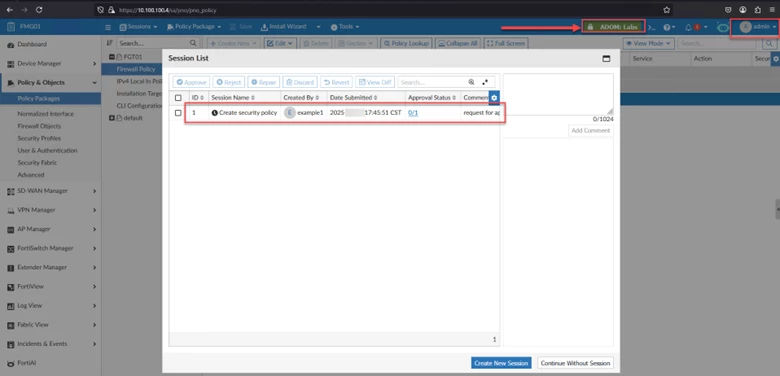Open the Policy Package dropdown
780x376 pixels.
point(194,27)
